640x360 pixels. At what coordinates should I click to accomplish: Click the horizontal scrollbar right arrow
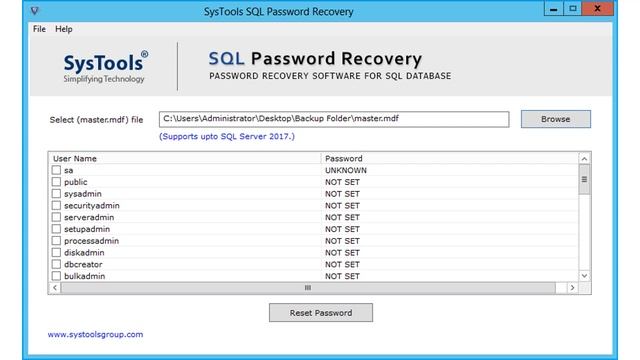(572, 288)
